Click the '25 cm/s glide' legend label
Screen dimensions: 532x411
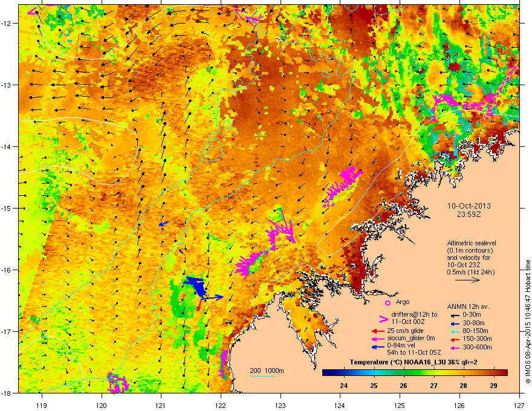point(405,331)
